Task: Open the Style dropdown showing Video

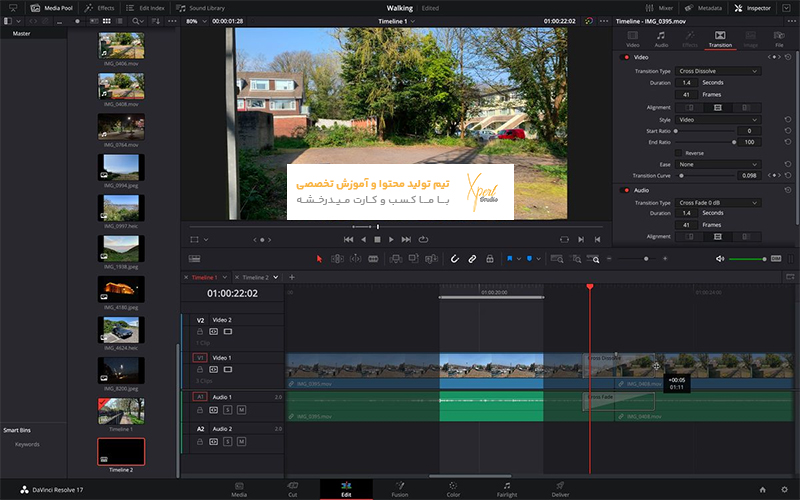Action: tap(718, 120)
